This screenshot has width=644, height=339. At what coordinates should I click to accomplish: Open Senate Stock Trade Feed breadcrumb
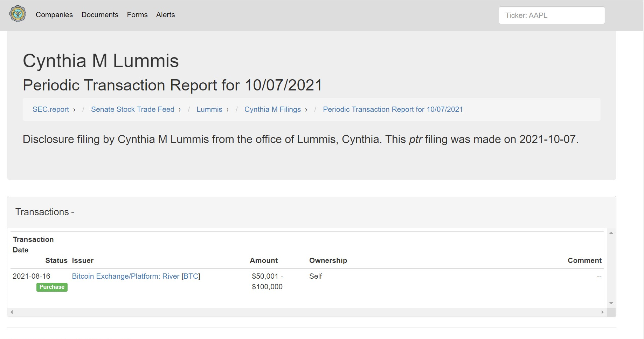point(133,109)
